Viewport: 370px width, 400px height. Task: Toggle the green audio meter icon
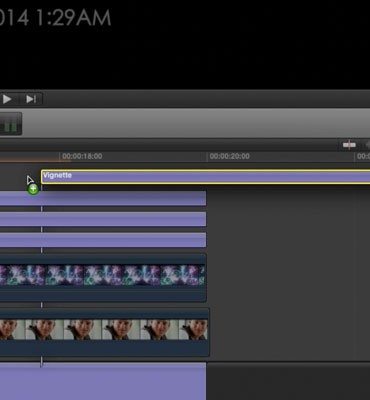10,124
